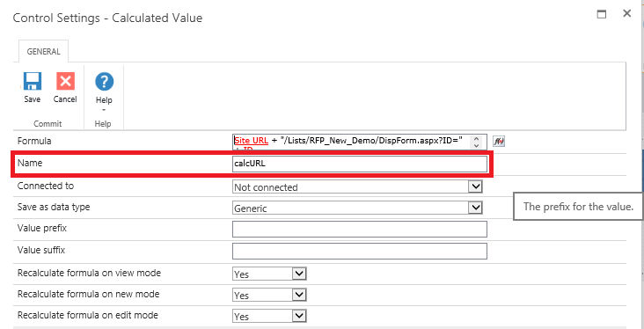This screenshot has height=329, width=644.
Task: Click 'Recalculate formula on edit mode' label
Action: (x=87, y=316)
